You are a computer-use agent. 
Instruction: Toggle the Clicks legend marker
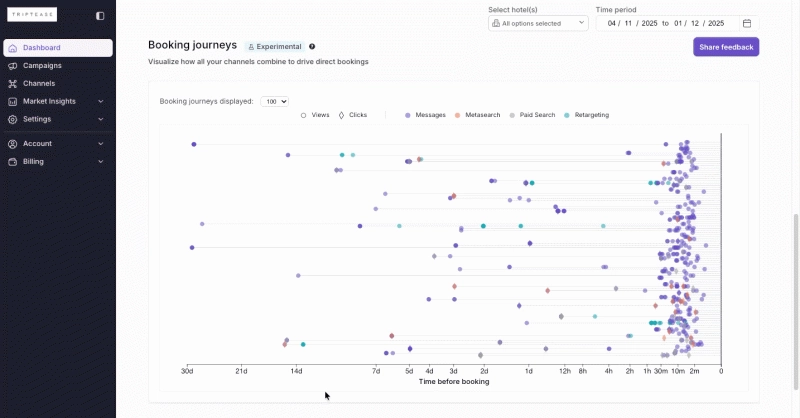(x=341, y=115)
